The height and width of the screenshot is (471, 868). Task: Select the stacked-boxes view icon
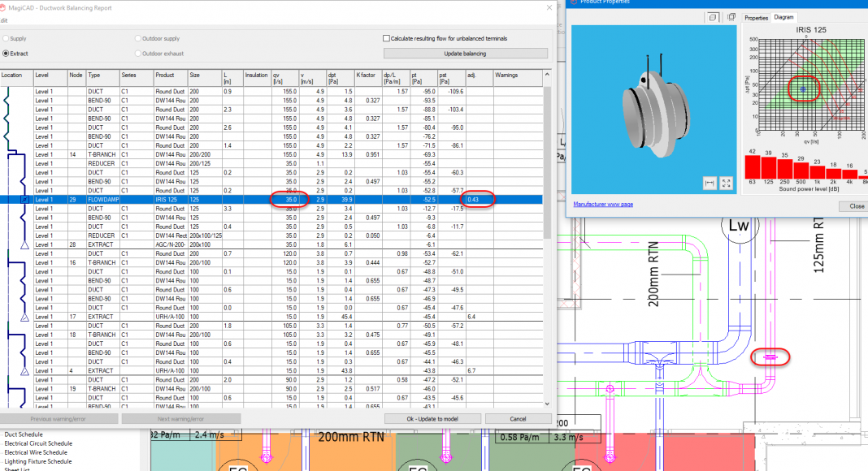[731, 17]
